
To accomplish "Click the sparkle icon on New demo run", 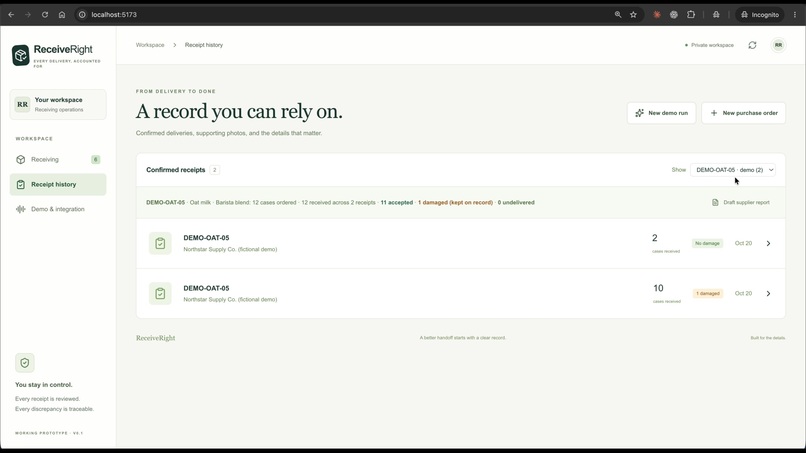I will [639, 113].
